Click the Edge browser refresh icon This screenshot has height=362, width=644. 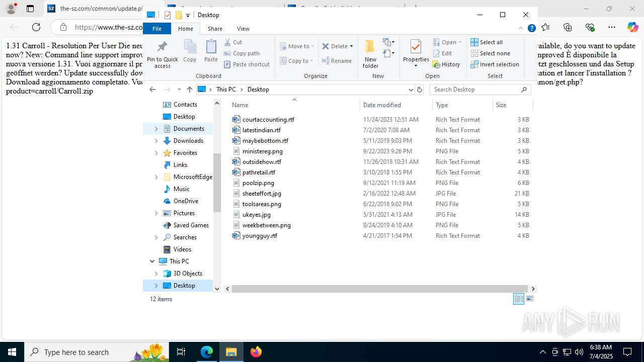pyautogui.click(x=36, y=27)
